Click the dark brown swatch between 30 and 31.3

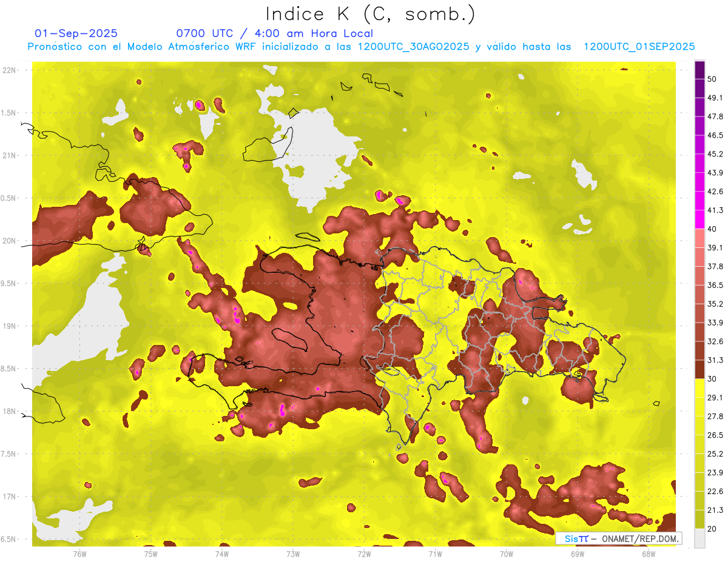699,370
